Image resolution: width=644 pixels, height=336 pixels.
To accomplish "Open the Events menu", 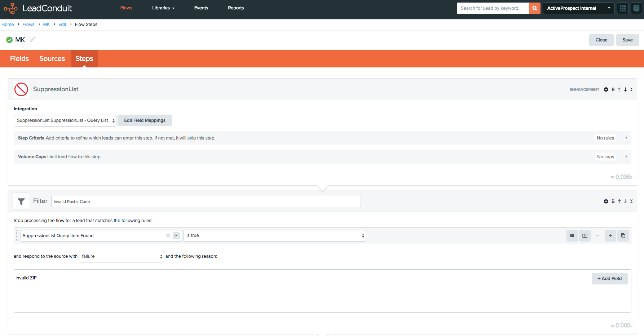I will pyautogui.click(x=201, y=8).
